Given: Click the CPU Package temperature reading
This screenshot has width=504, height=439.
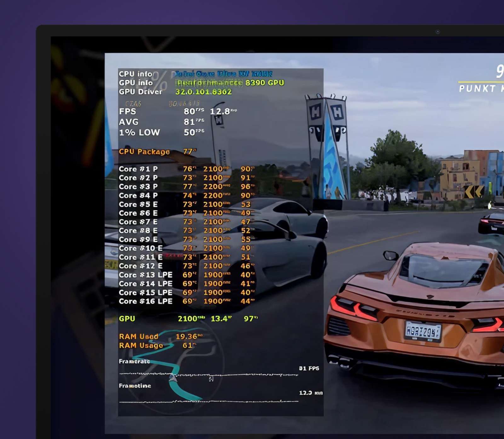Looking at the screenshot, I should point(189,152).
